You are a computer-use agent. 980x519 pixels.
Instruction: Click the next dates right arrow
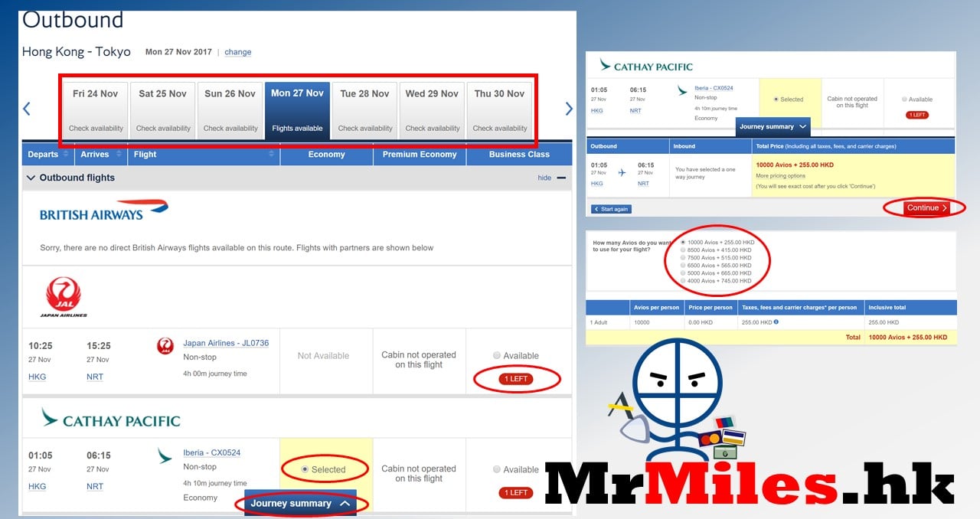pos(568,109)
